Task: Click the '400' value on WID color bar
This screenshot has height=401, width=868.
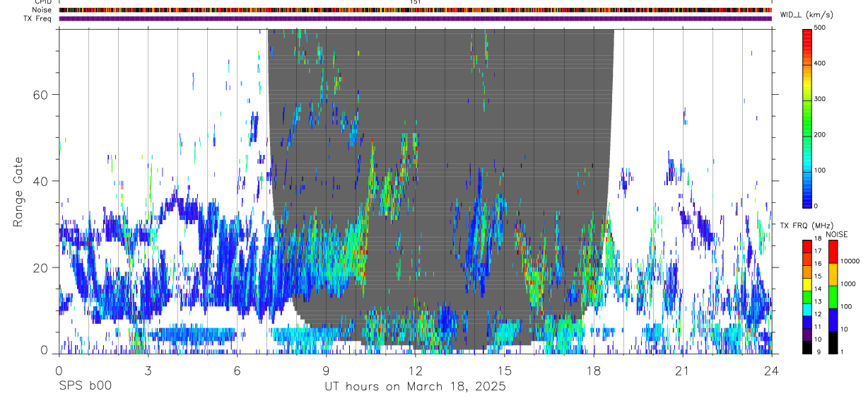Action: [820, 63]
